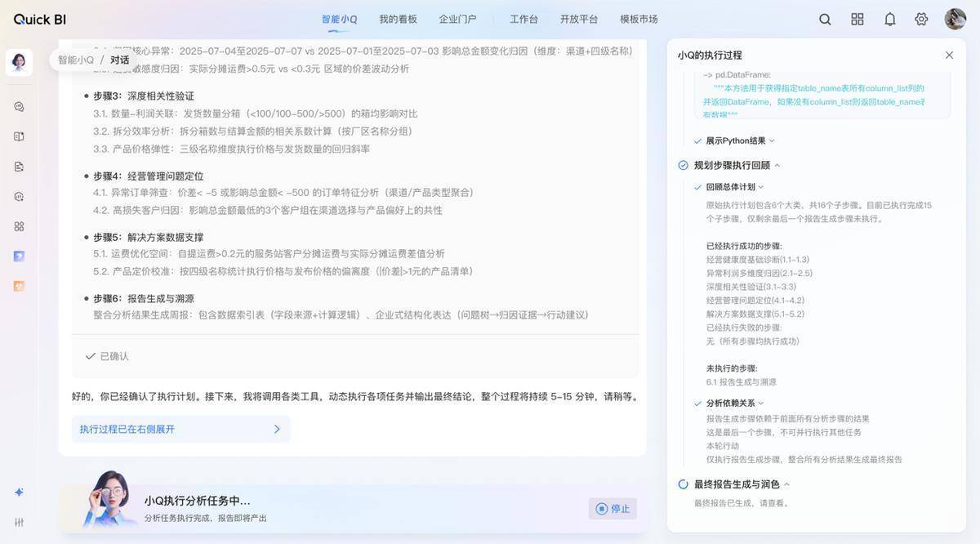Click 异常利润多维度归因(2.1-2.5) line
Screen dimensions: 980x544
pos(759,274)
